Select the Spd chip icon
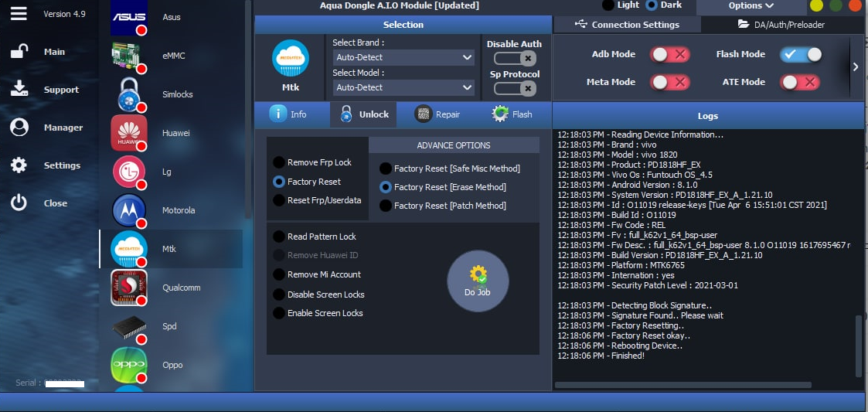 [x=129, y=327]
